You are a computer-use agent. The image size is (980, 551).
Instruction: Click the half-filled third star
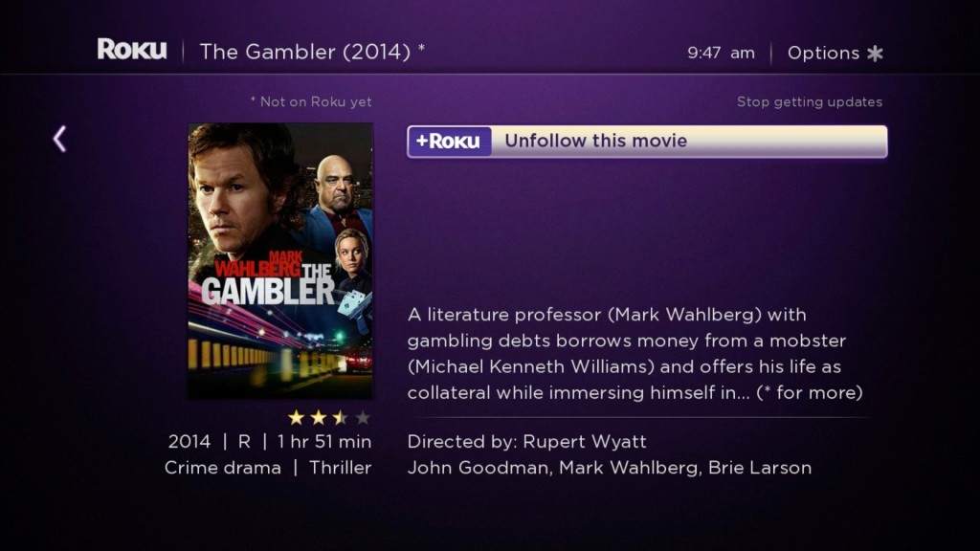340,417
